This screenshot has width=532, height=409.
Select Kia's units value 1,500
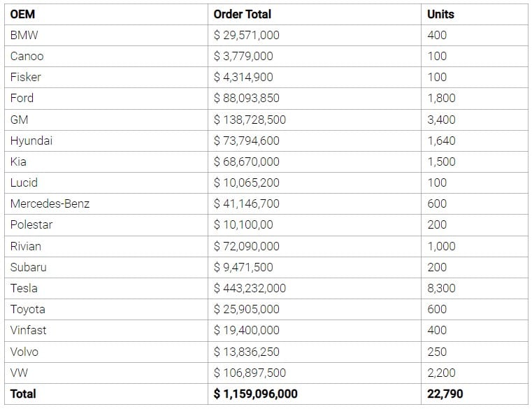[441, 162]
